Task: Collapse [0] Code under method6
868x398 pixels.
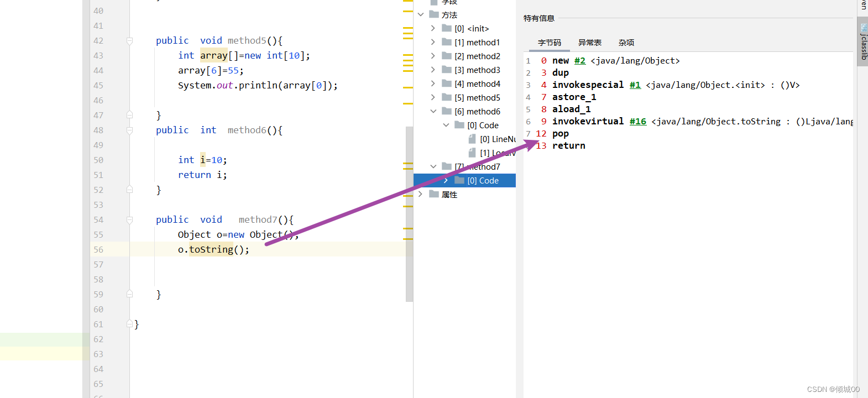Action: click(446, 125)
